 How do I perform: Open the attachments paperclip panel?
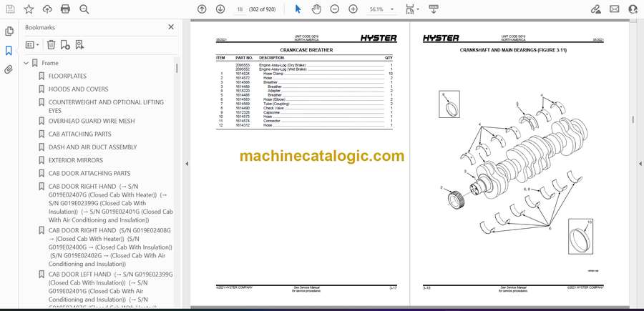coord(9,69)
